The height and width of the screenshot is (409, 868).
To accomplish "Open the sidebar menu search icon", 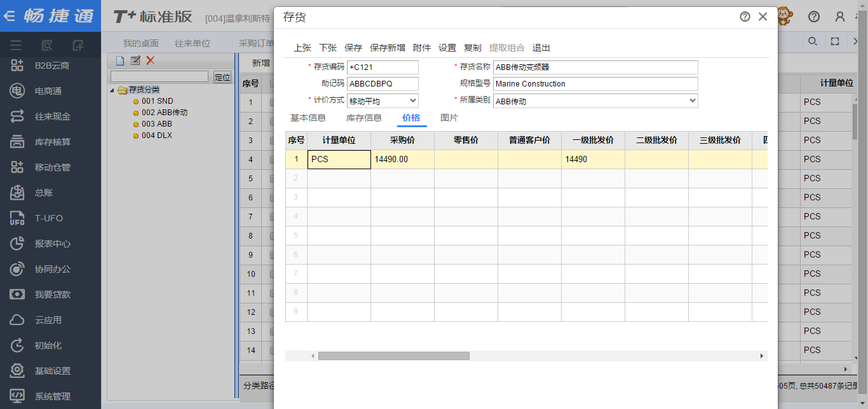I will tap(46, 45).
